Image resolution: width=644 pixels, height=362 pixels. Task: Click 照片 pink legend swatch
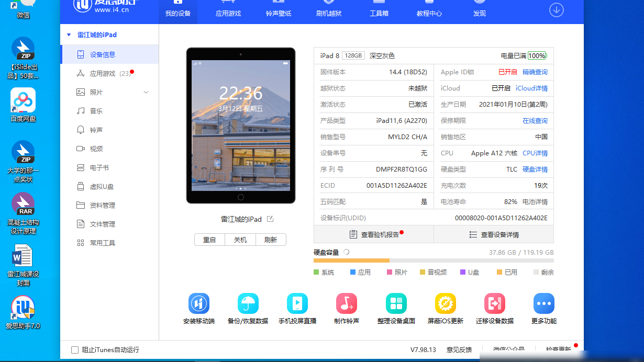tap(390, 273)
